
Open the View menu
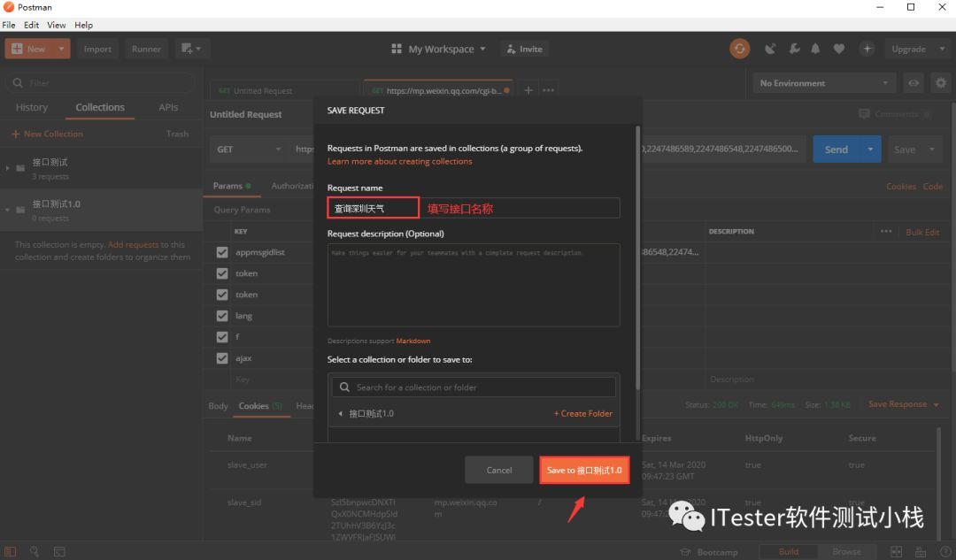[x=56, y=25]
